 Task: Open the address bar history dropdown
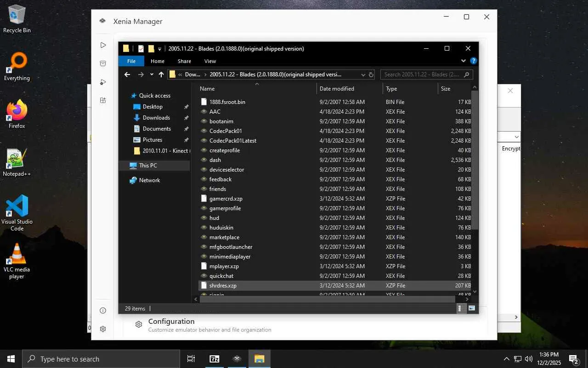point(363,75)
